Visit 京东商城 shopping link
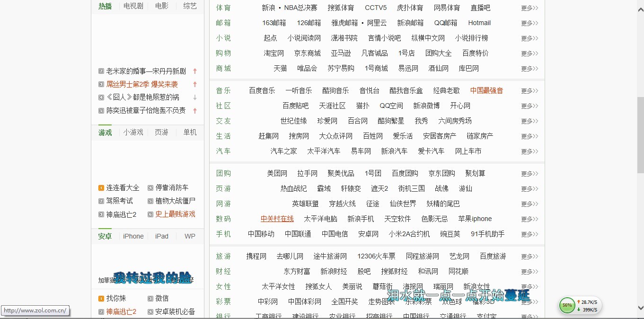644x319 pixels. pyautogui.click(x=308, y=53)
